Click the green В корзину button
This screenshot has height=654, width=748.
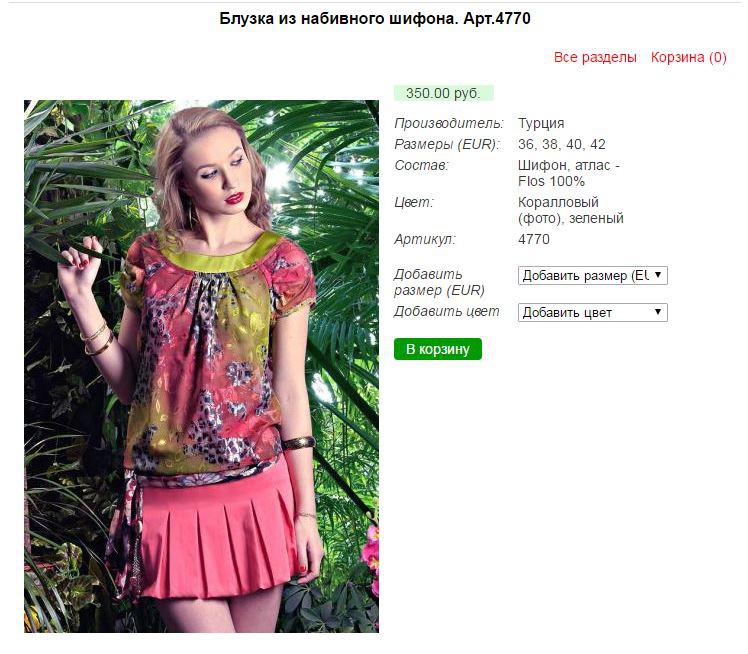[437, 349]
